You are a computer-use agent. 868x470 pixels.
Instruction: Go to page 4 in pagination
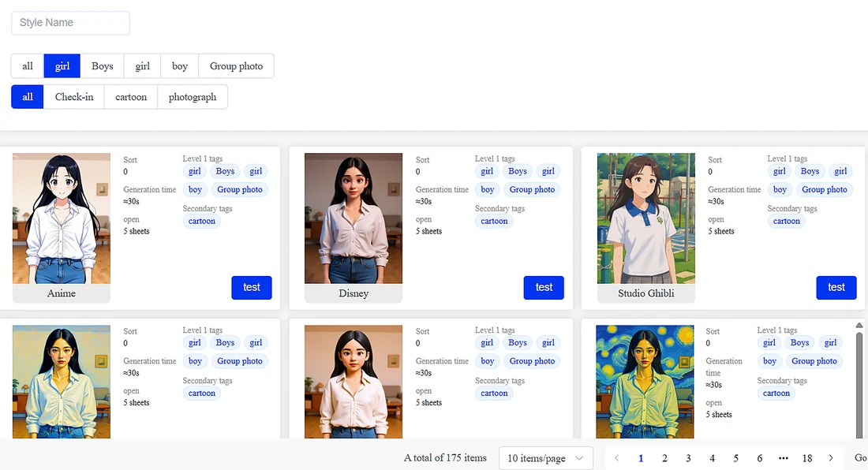click(712, 458)
